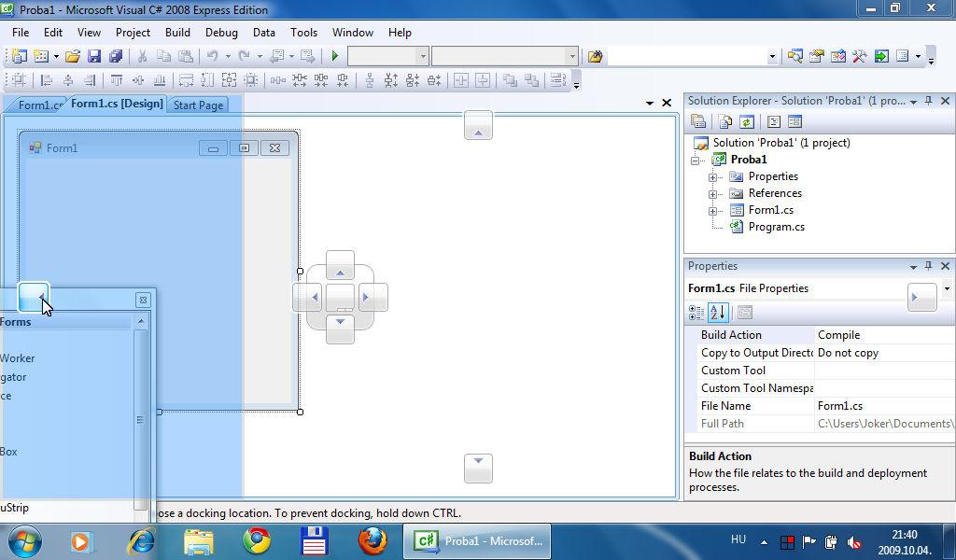This screenshot has height=560, width=956.
Task: Click the Tab Order layout icon
Action: [x=558, y=80]
